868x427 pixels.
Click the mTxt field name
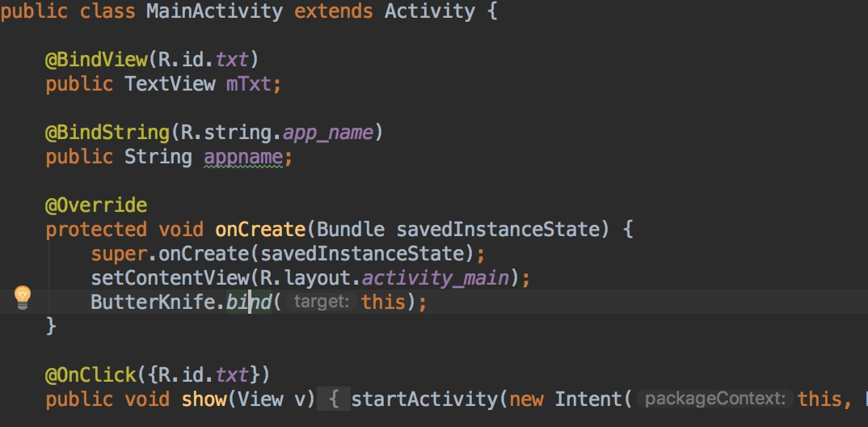tap(248, 83)
